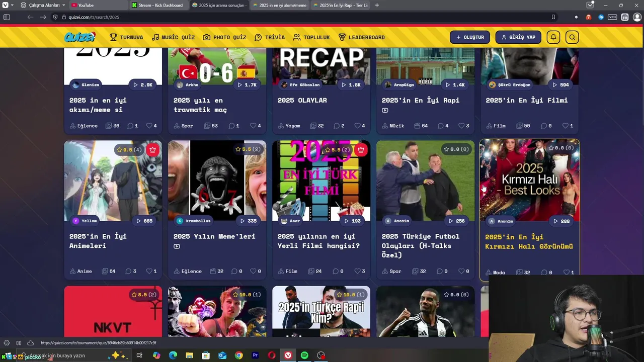The height and width of the screenshot is (362, 644).
Task: Open the '2025 OLAYLAR' quiz title
Action: (302, 100)
